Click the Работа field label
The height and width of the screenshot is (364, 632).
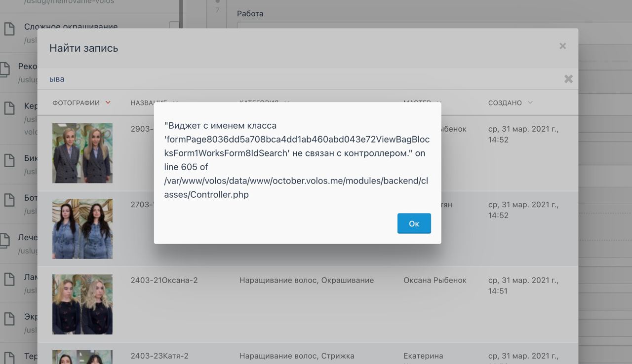click(250, 13)
